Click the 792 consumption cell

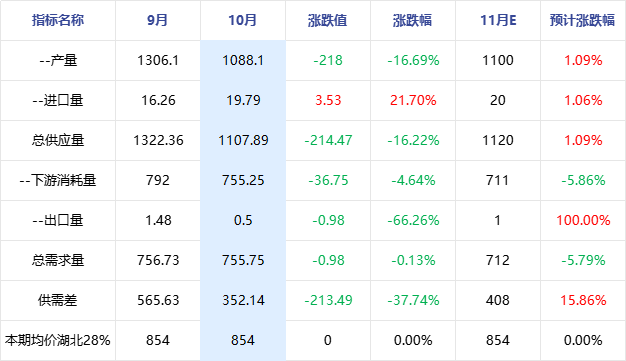158,180
